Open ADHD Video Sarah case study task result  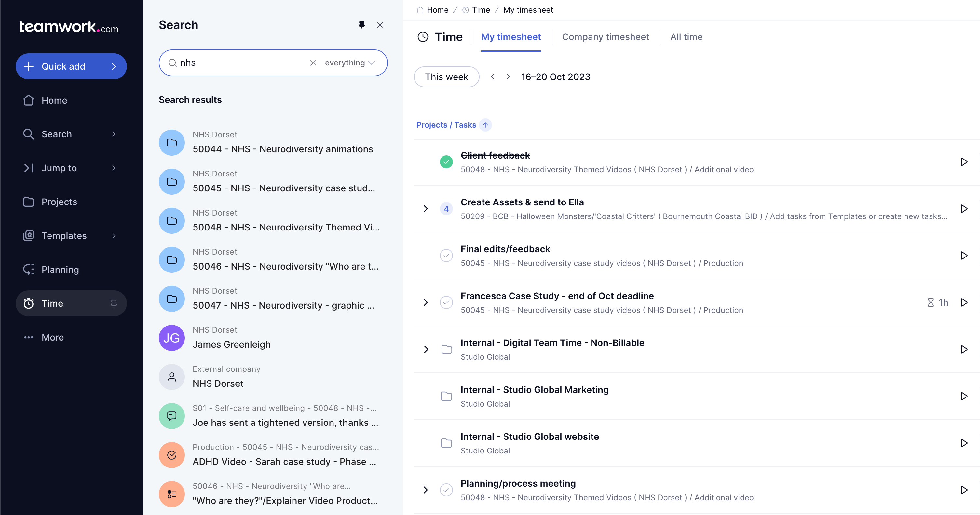[x=273, y=455]
